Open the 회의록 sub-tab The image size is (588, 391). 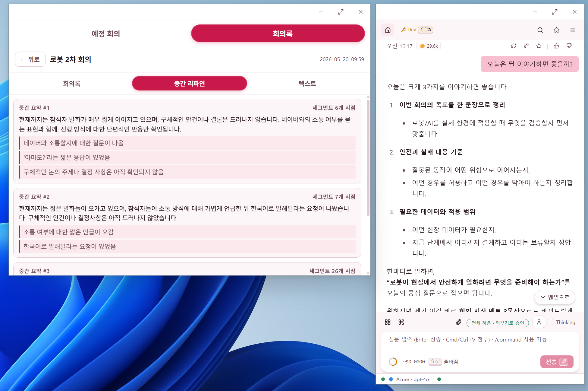coord(72,83)
